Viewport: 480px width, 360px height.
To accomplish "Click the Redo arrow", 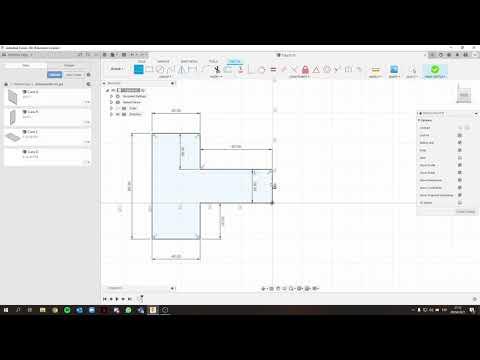I will (141, 54).
